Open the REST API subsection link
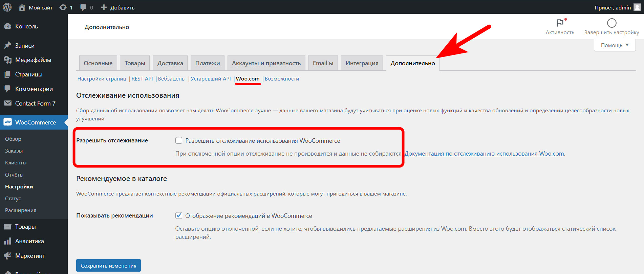The image size is (644, 274). (x=142, y=79)
